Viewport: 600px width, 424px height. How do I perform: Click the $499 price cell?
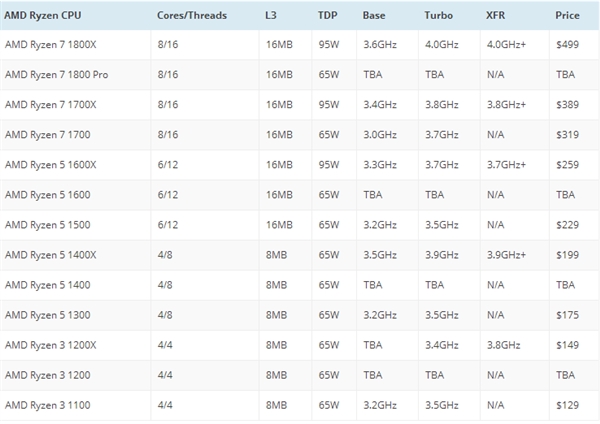pos(566,46)
